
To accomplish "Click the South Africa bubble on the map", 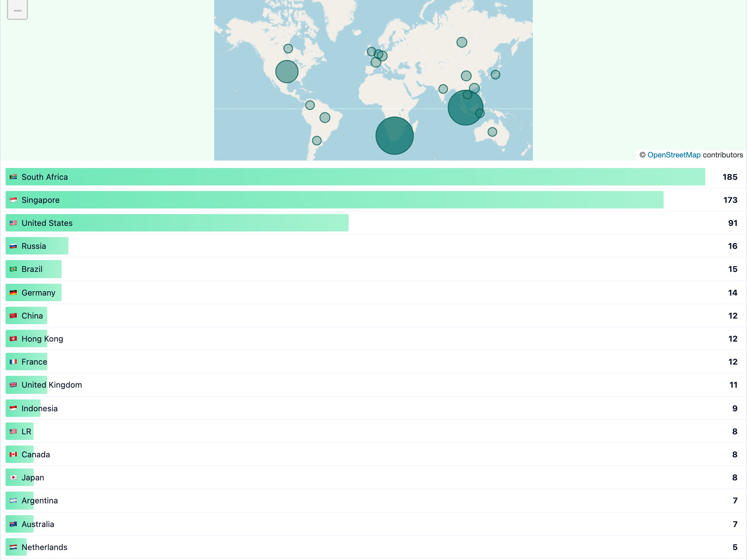I will click(x=394, y=136).
